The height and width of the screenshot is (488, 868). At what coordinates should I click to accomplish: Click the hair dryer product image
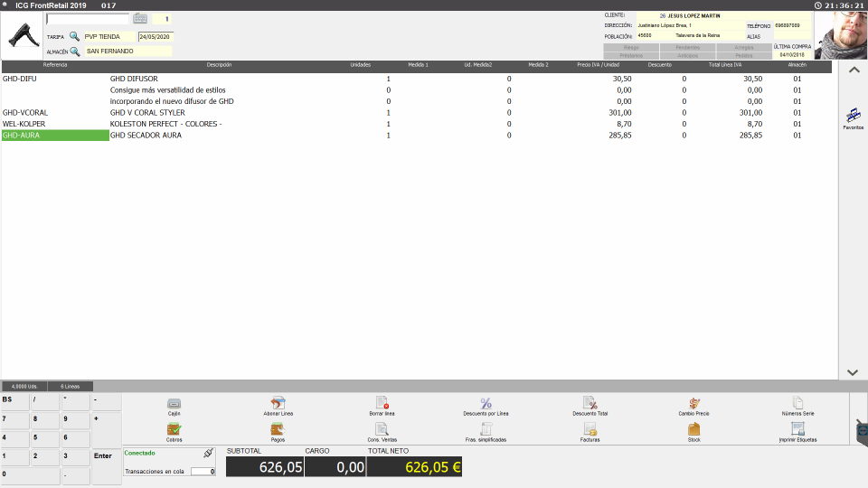23,36
